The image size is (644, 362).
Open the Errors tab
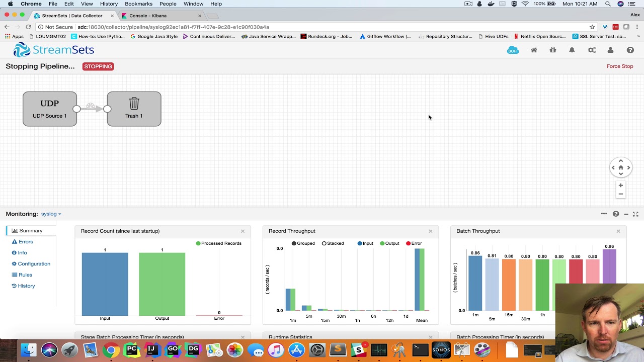22,242
